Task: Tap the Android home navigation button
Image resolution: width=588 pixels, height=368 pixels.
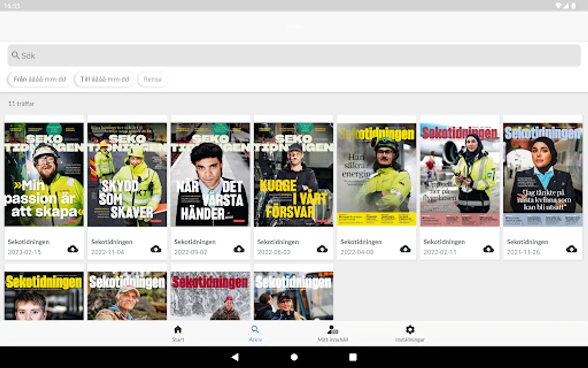Action: point(294,357)
